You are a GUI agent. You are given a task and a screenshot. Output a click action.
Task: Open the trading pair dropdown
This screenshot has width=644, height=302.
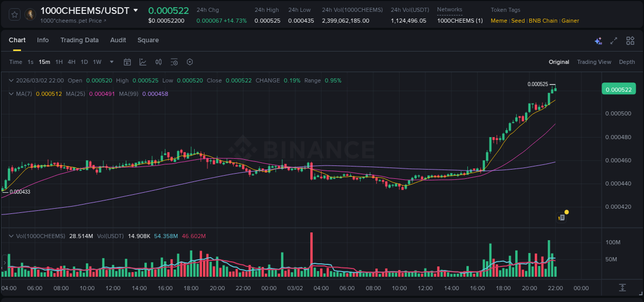pyautogui.click(x=135, y=10)
